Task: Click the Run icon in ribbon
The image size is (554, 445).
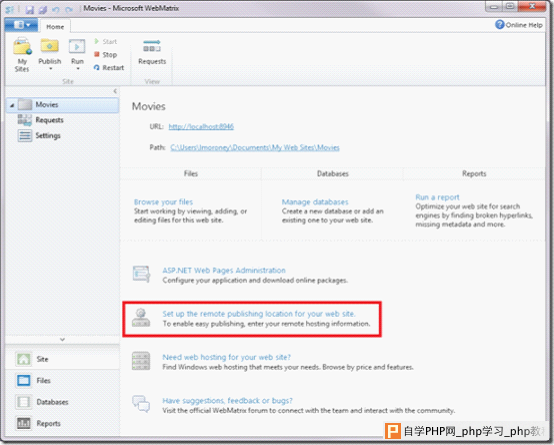Action: click(77, 47)
